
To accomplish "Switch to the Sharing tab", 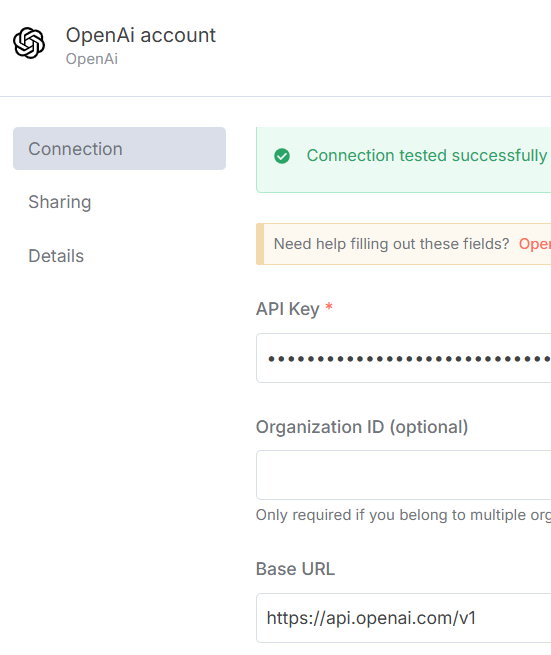I will tap(60, 202).
